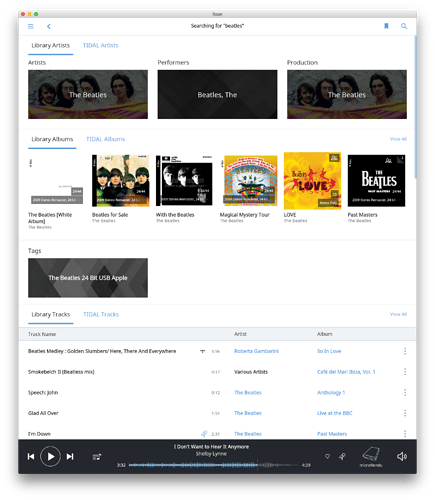
Task: Open the search magnifier icon
Action: (404, 26)
